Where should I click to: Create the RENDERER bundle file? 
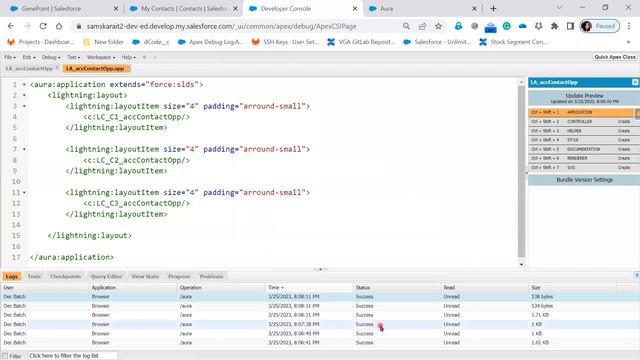[624, 158]
